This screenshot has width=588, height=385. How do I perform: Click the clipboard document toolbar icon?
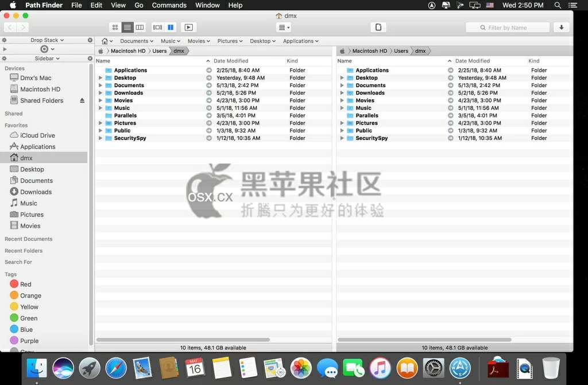[x=378, y=28]
